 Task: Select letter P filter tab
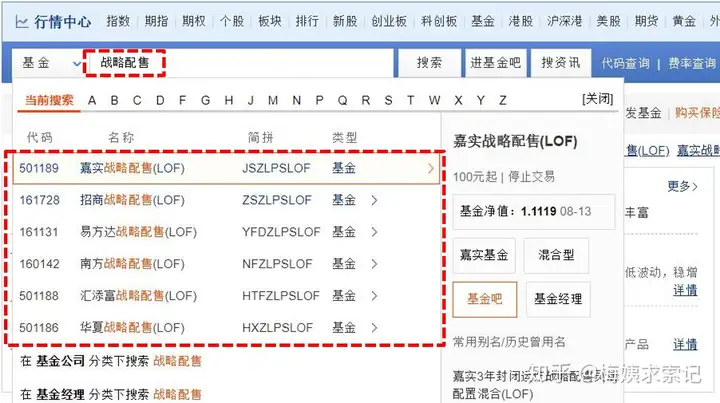[x=320, y=101]
